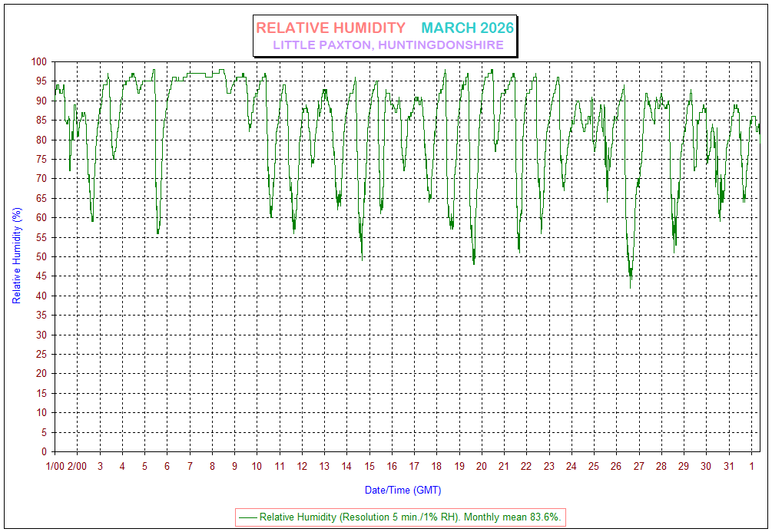This screenshot has height=532, width=772.
Task: Click day 8 on the date axis
Action: pyautogui.click(x=212, y=466)
